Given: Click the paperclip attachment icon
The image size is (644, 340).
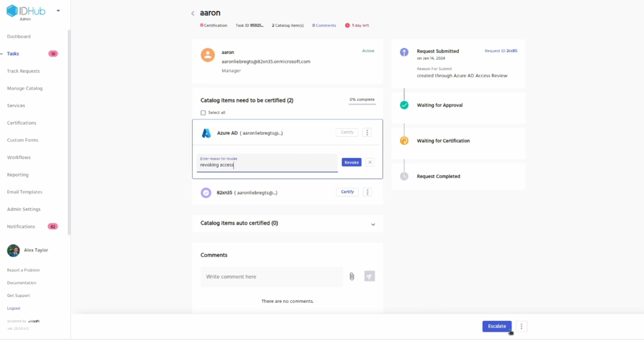Looking at the screenshot, I should point(352,276).
